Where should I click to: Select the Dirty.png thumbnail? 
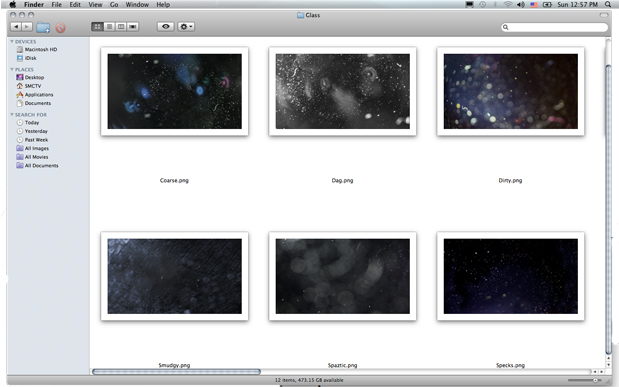(510, 91)
